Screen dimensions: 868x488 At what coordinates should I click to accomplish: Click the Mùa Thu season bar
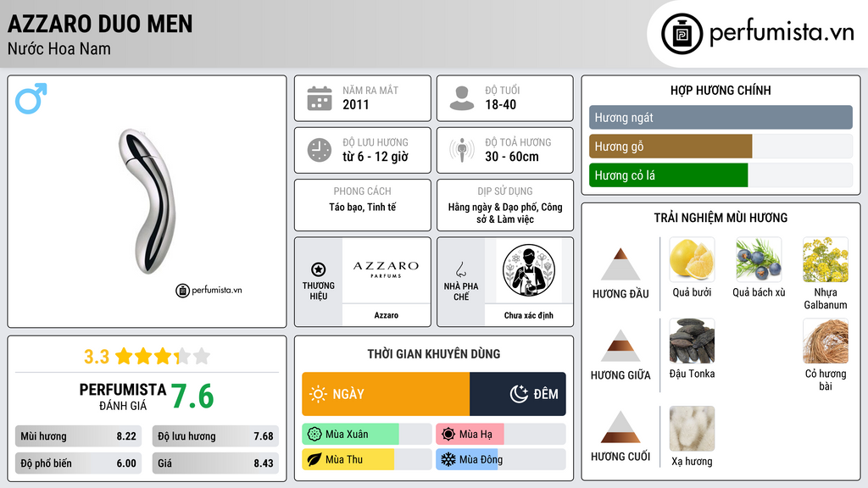[367, 460]
